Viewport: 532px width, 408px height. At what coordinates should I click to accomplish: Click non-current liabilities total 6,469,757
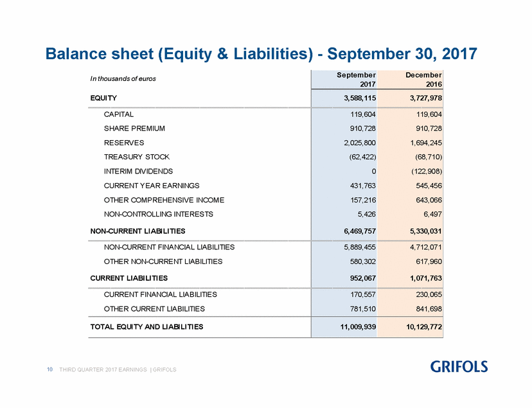click(360, 231)
